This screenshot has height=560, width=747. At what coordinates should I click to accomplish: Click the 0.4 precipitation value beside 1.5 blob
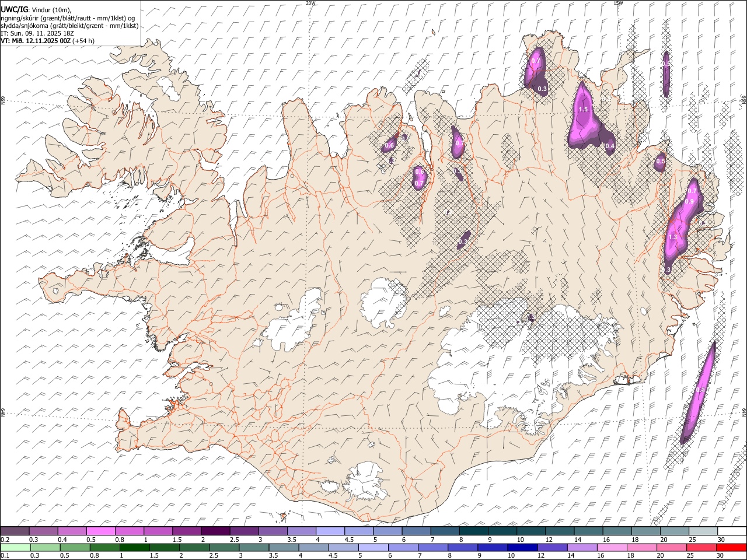pyautogui.click(x=610, y=146)
